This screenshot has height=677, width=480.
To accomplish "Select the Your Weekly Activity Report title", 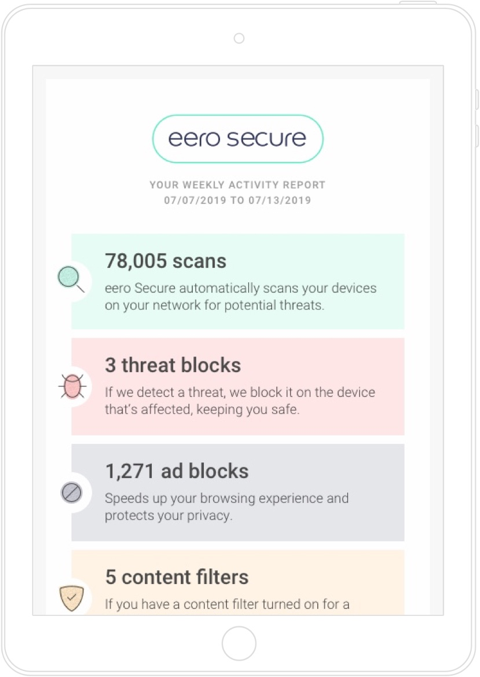I will 237,185.
